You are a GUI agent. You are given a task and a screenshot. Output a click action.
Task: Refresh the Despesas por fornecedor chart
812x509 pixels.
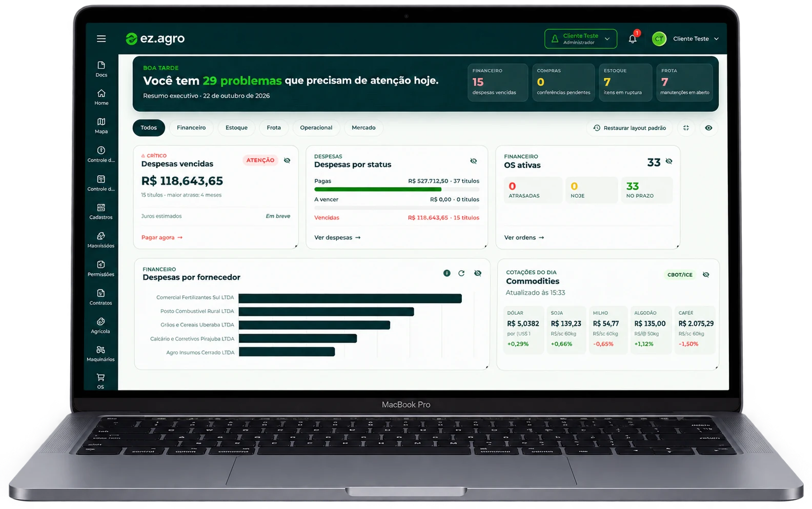(x=461, y=273)
